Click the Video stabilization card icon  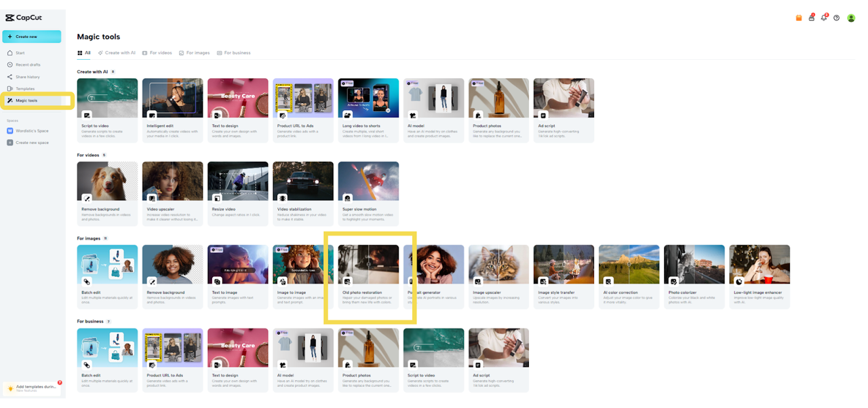(x=282, y=198)
